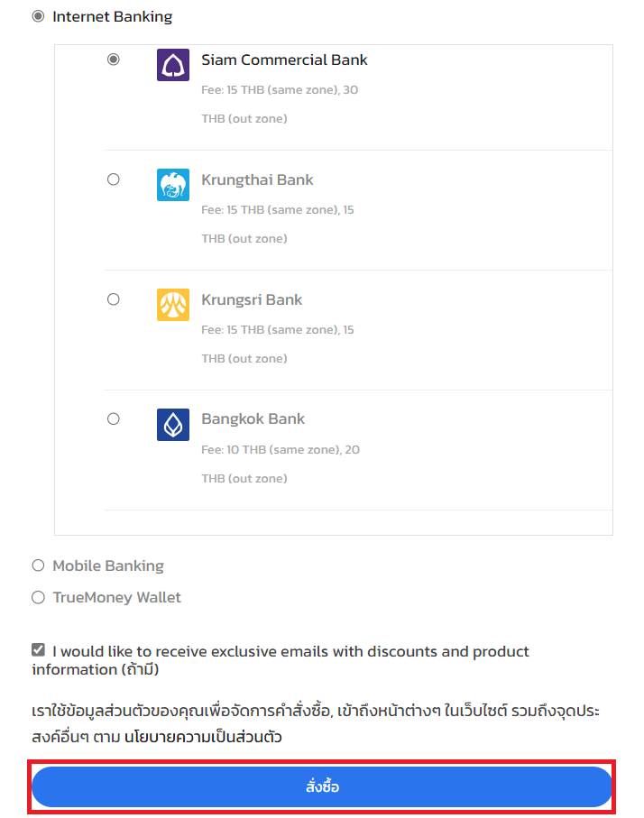Click the Krungthai Bank logo icon
644x818 pixels.
pyautogui.click(x=173, y=185)
